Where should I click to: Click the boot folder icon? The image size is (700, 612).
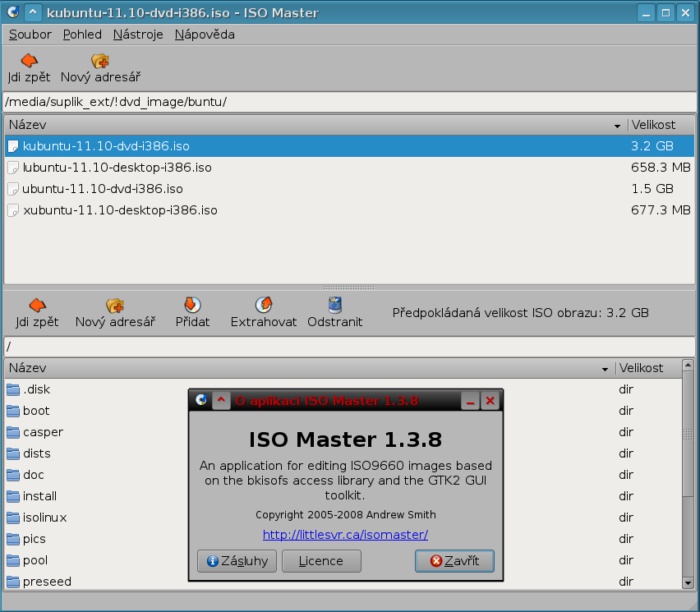13,411
